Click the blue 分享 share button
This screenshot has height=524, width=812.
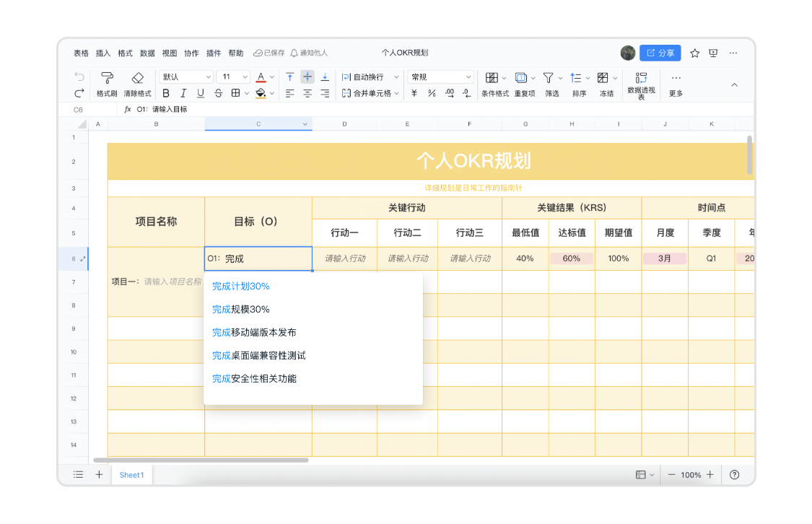pyautogui.click(x=660, y=53)
